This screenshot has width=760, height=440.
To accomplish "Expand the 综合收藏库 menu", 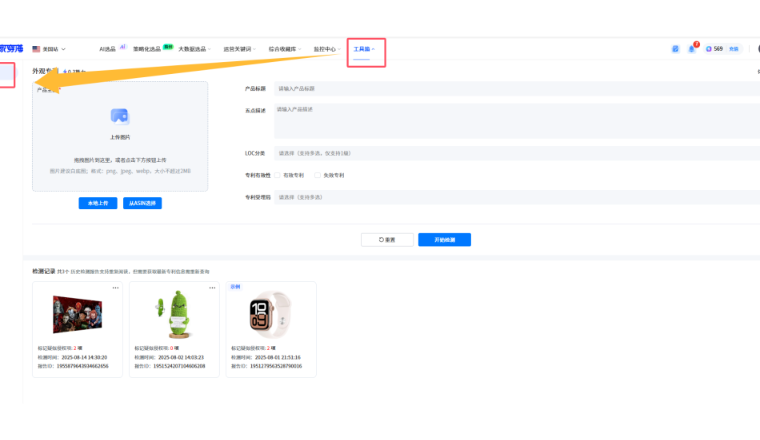I will (x=285, y=49).
